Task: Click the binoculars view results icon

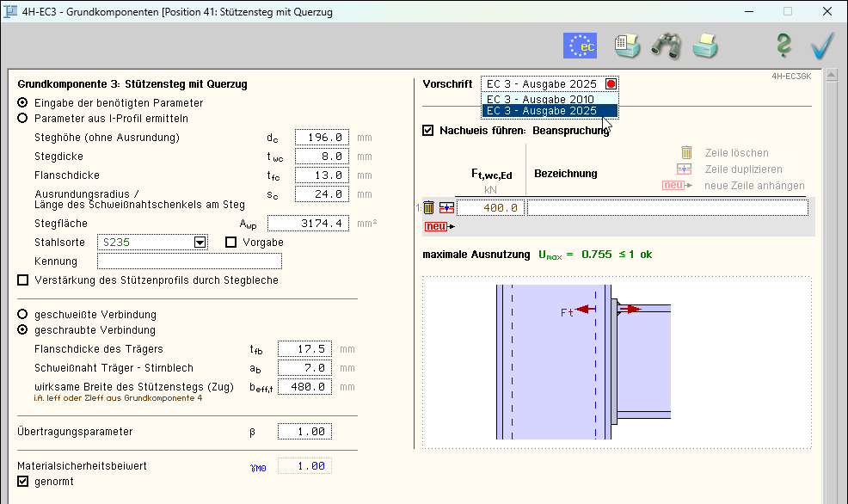Action: 666,46
